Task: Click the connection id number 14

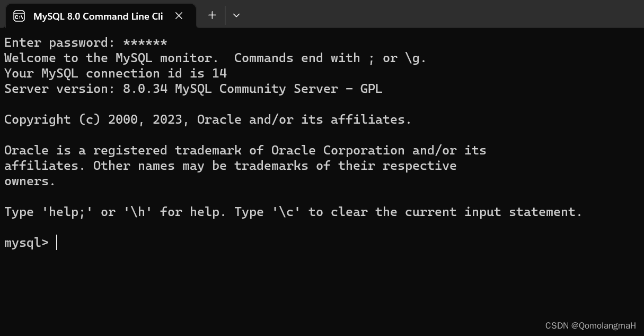Action: 219,73
